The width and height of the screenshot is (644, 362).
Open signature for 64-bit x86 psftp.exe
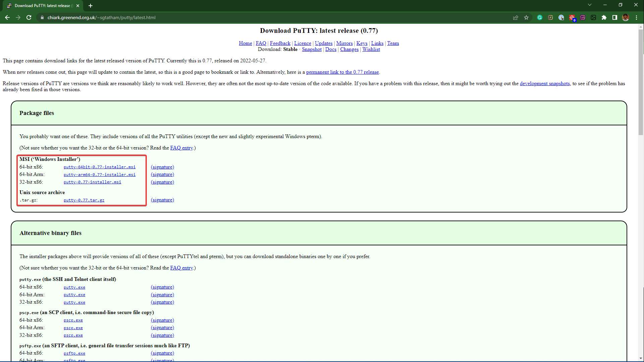162,353
